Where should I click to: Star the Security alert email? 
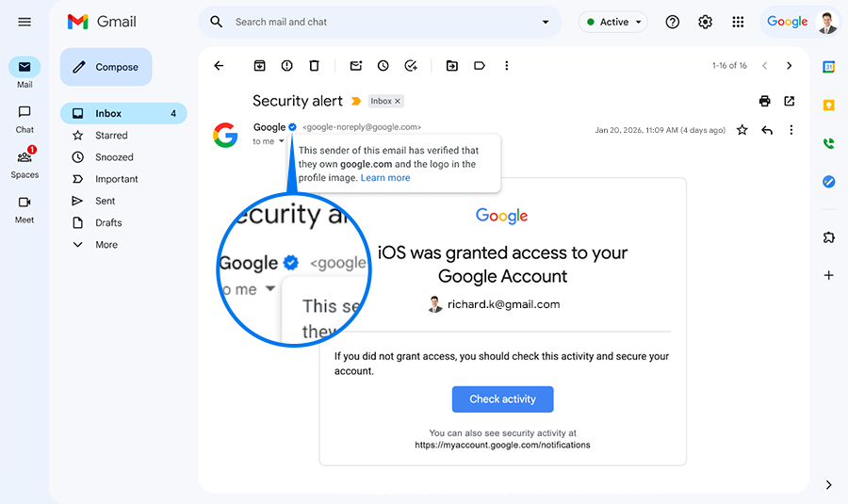(742, 130)
